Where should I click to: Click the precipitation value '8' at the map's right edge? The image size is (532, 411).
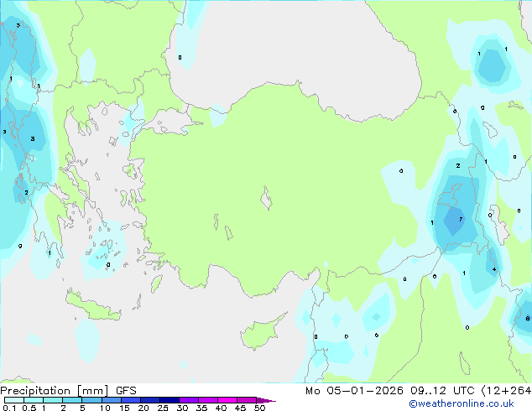click(x=527, y=319)
